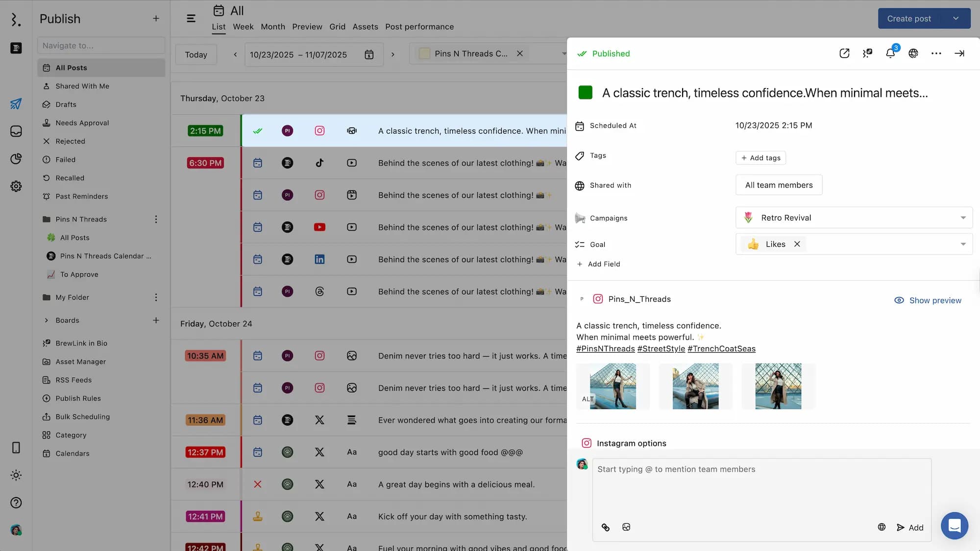Click the Add tags button

coord(760,158)
